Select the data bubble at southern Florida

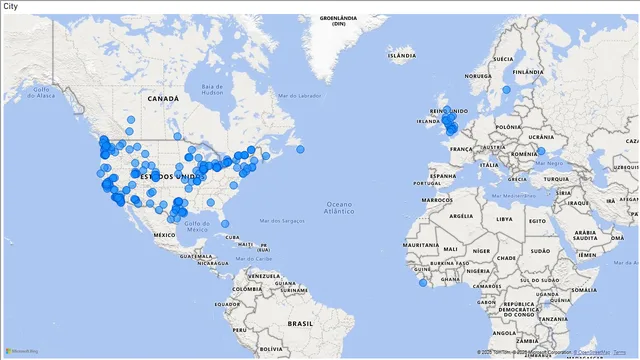coord(225,224)
